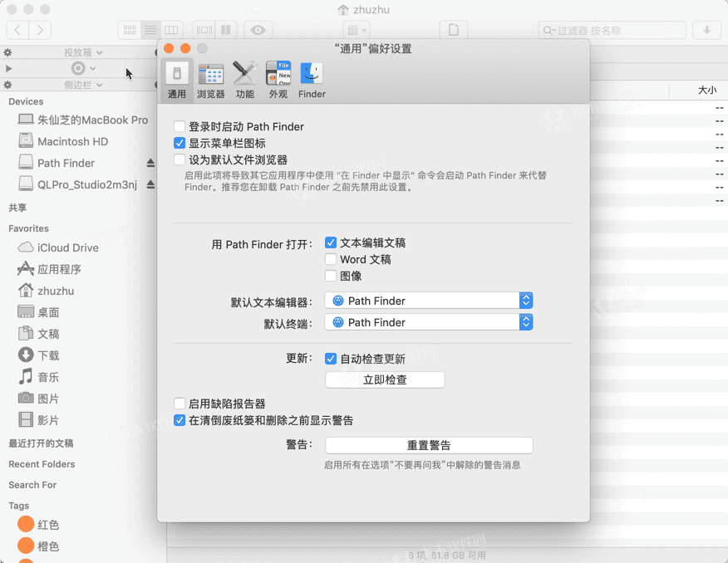Screen dimensions: 728x563
Task: Enable 设为默认文件浏览器 checkbox
Action: click(x=180, y=160)
